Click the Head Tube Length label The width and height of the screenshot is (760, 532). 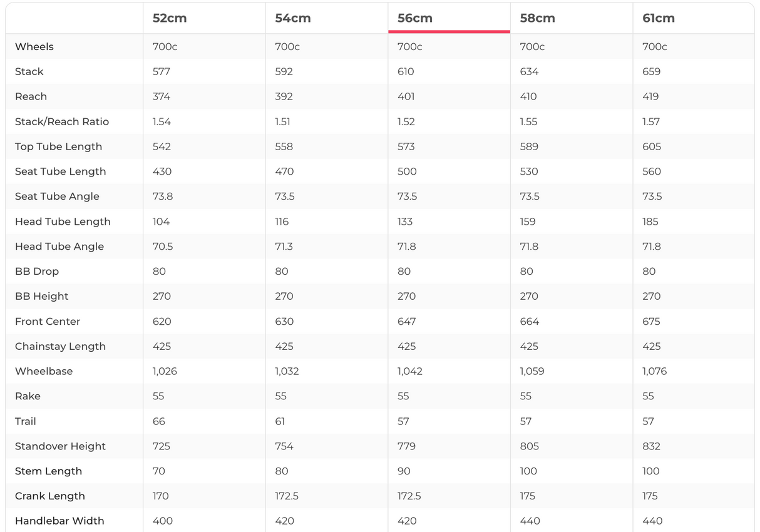(63, 222)
